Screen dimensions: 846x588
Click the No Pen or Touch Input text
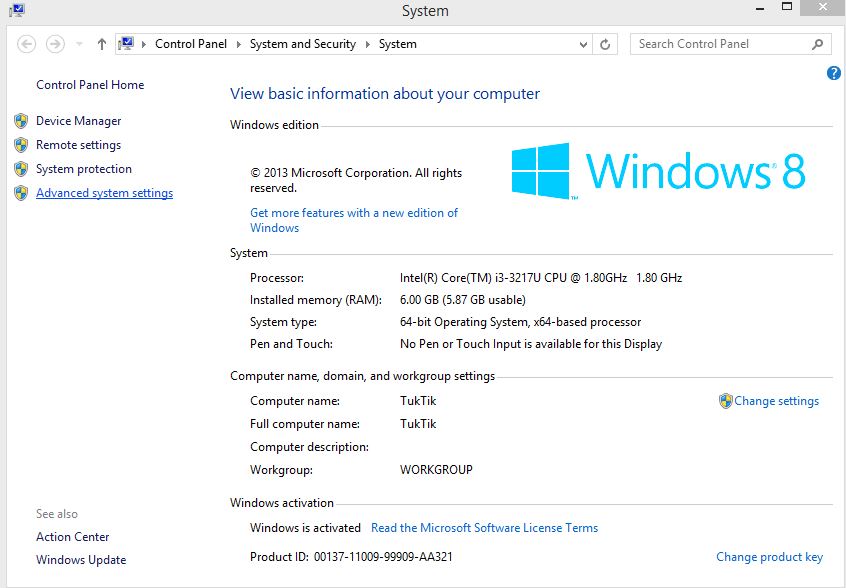tap(531, 344)
